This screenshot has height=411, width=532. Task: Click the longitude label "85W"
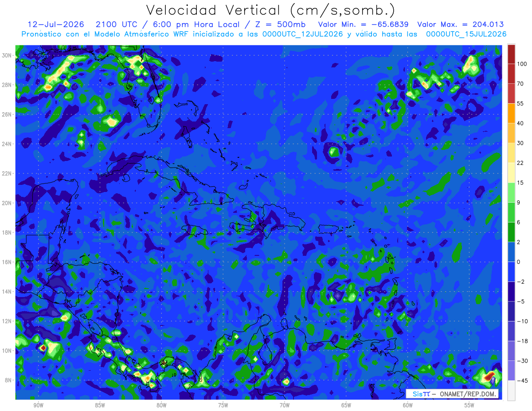(100, 405)
